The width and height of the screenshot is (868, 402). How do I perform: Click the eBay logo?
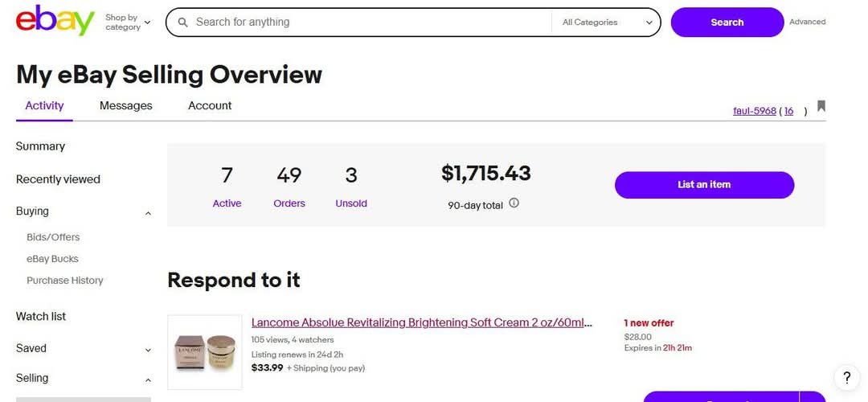pos(55,20)
